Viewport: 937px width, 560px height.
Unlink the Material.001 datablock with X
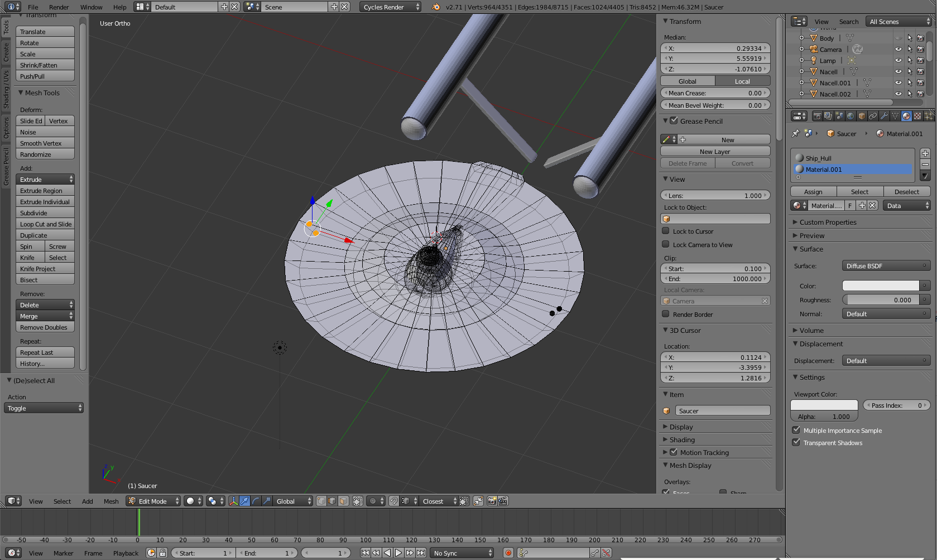873,205
